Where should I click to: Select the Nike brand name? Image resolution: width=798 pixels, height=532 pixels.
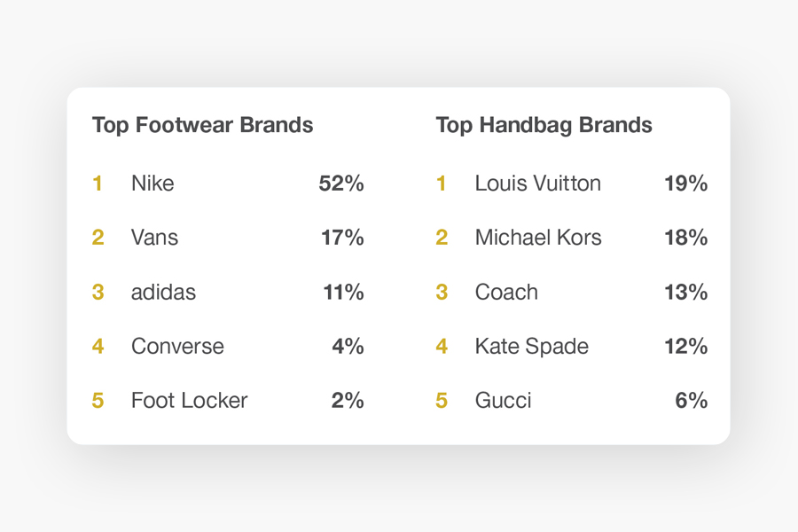[x=153, y=184]
